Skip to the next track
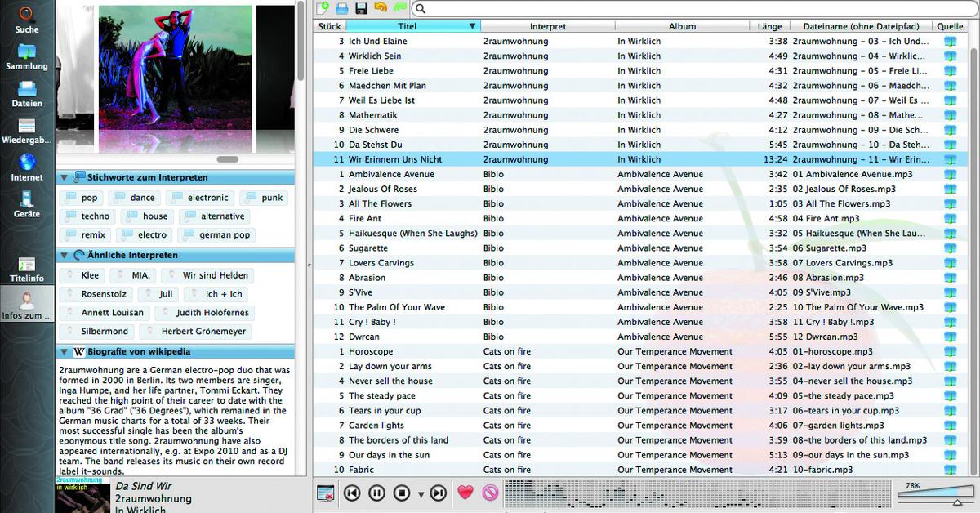Image resolution: width=980 pixels, height=513 pixels. click(x=439, y=493)
